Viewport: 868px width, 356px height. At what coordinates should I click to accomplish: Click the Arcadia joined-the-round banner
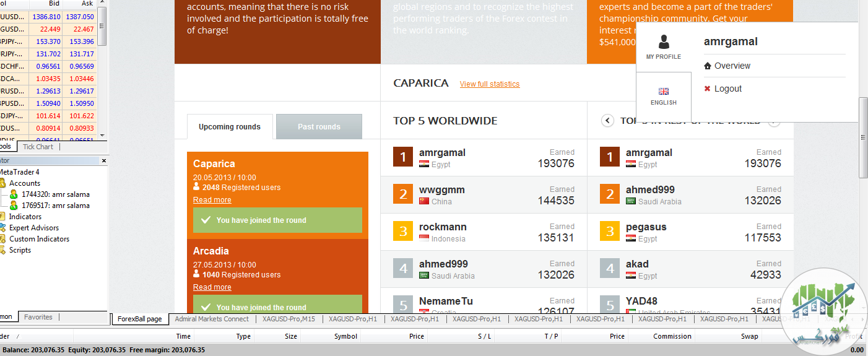point(277,304)
